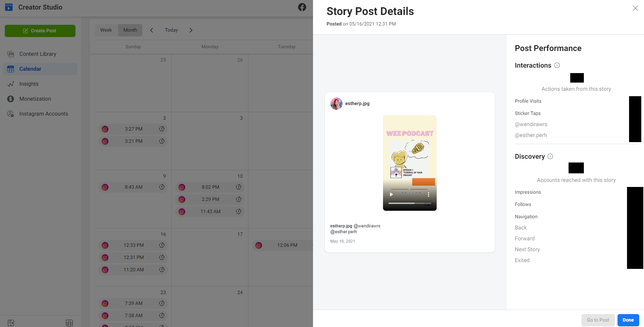Open the 12:31 PM calendar entry

133,257
